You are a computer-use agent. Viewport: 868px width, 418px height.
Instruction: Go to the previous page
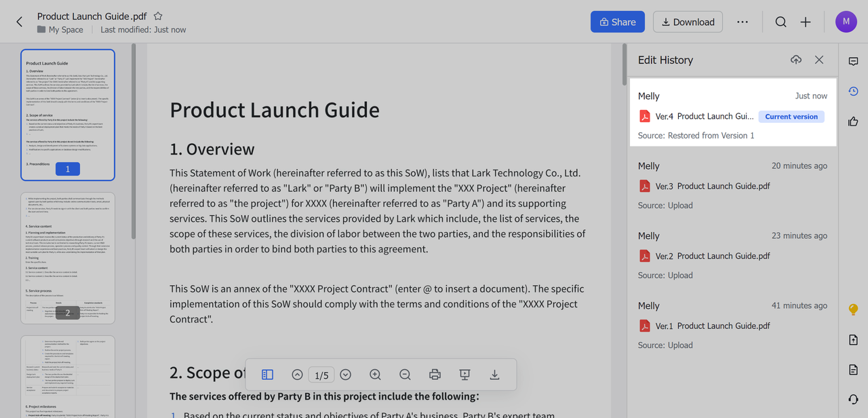pos(297,375)
